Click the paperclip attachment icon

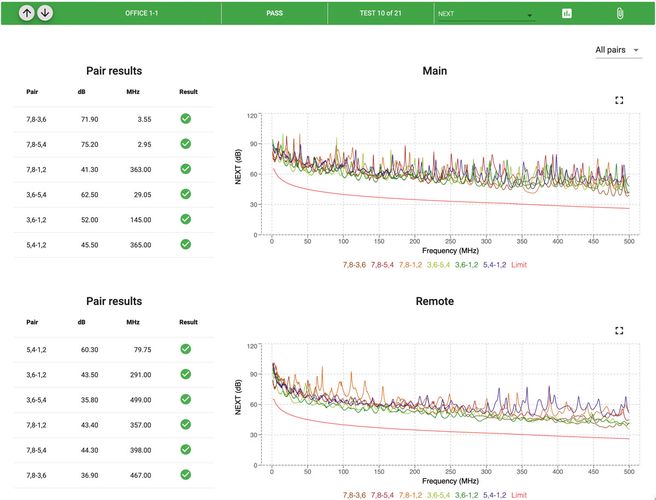(x=619, y=14)
